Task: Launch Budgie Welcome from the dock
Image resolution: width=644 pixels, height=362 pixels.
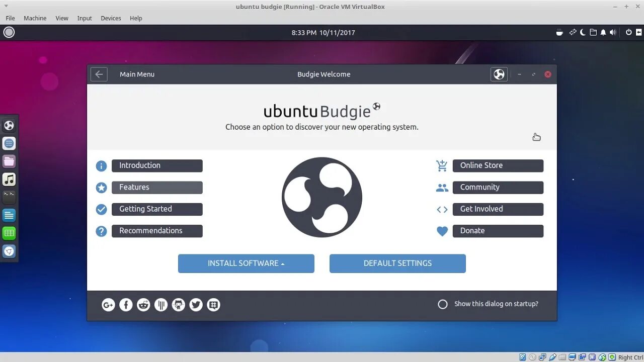Action: [x=9, y=125]
